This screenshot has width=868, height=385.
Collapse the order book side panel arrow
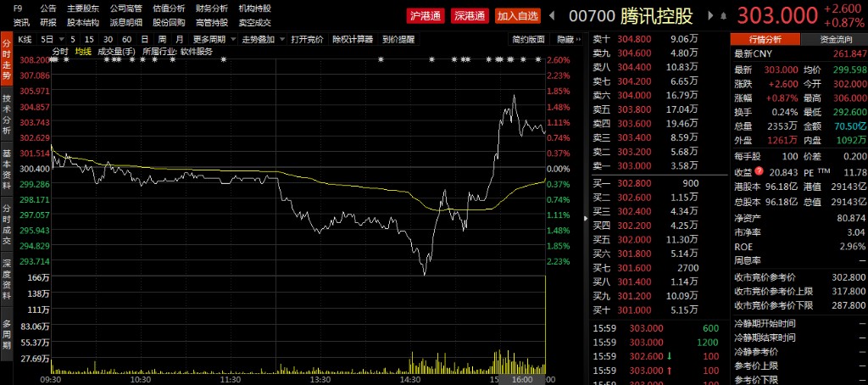pos(587,219)
